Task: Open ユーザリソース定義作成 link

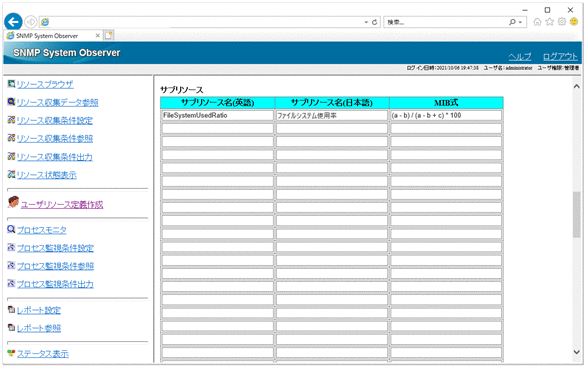Action: [62, 205]
